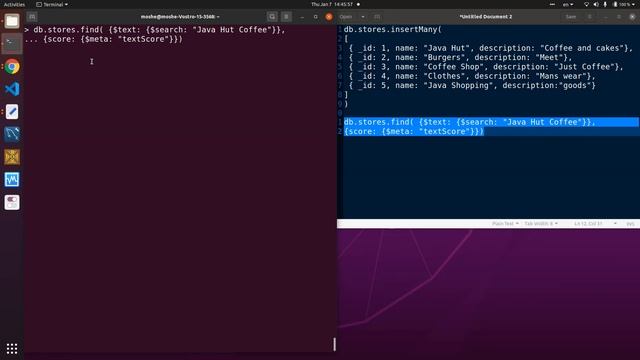Open the system monitor icon in dock
The image size is (640, 360).
pyautogui.click(x=12, y=179)
